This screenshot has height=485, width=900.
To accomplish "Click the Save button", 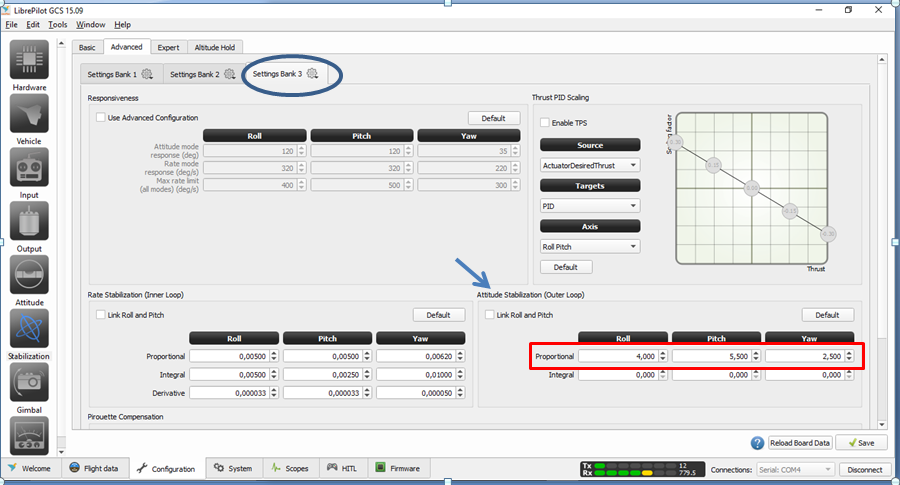I will (860, 443).
